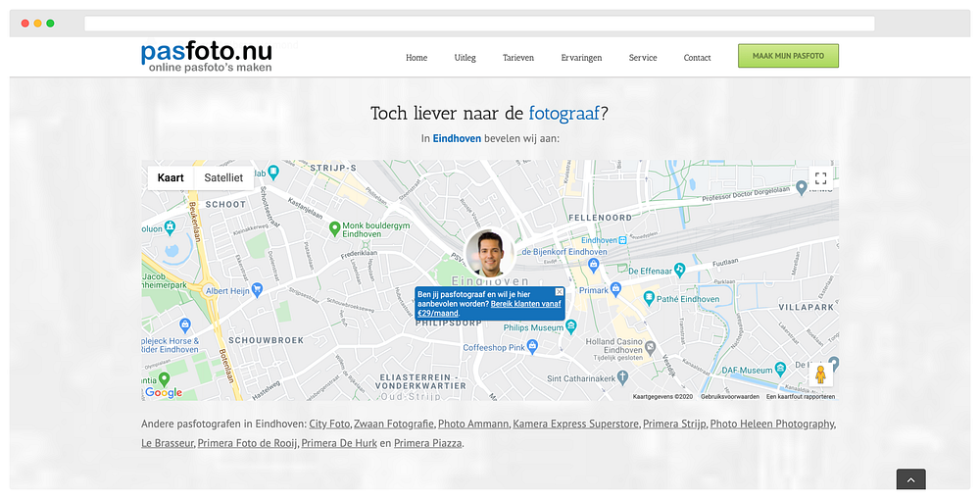Click the Albert Heijn shopping cart marker

tap(257, 290)
